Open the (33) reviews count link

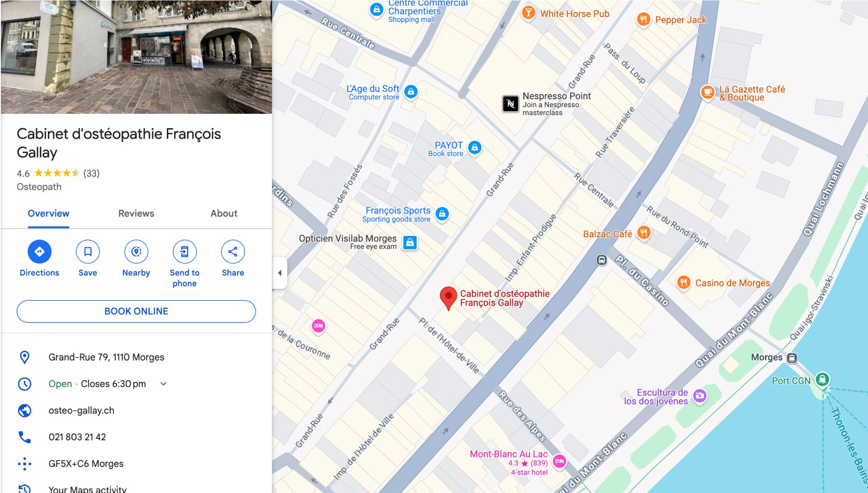91,173
